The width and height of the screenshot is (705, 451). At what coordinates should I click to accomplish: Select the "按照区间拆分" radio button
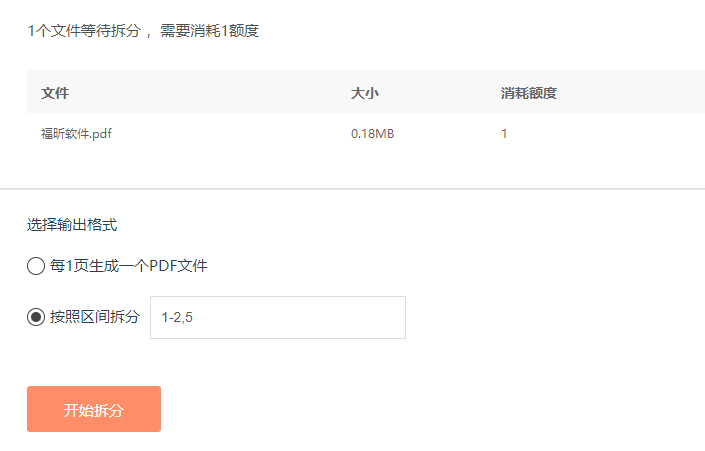[36, 317]
